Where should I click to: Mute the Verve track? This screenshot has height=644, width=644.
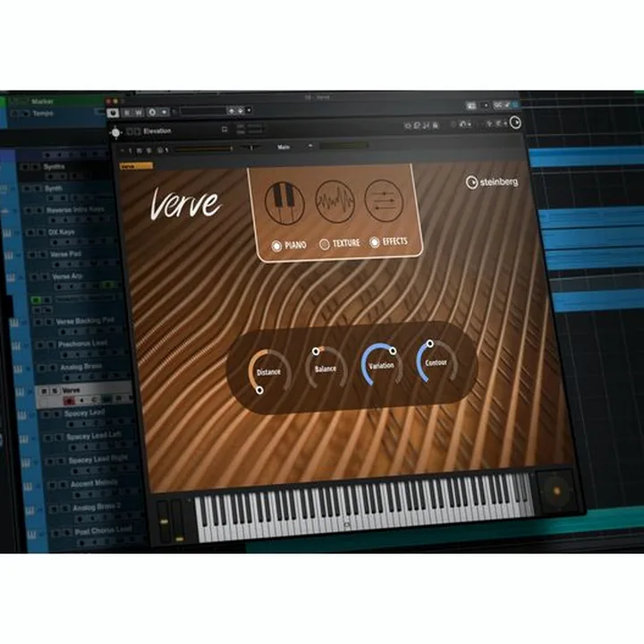pos(45,391)
